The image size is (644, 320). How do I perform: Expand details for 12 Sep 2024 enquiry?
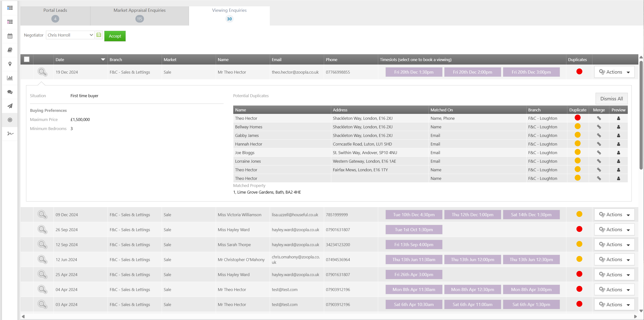tap(42, 245)
